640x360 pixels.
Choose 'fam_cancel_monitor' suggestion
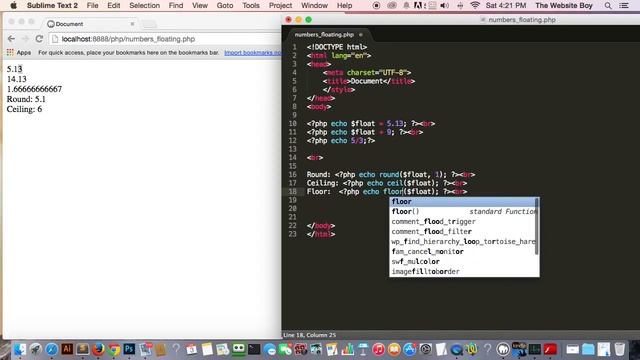pos(463,251)
